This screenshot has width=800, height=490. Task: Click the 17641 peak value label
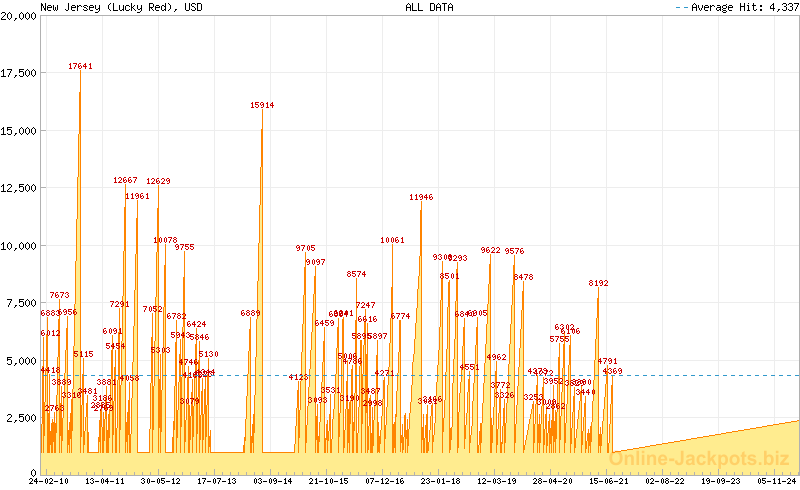(x=80, y=66)
